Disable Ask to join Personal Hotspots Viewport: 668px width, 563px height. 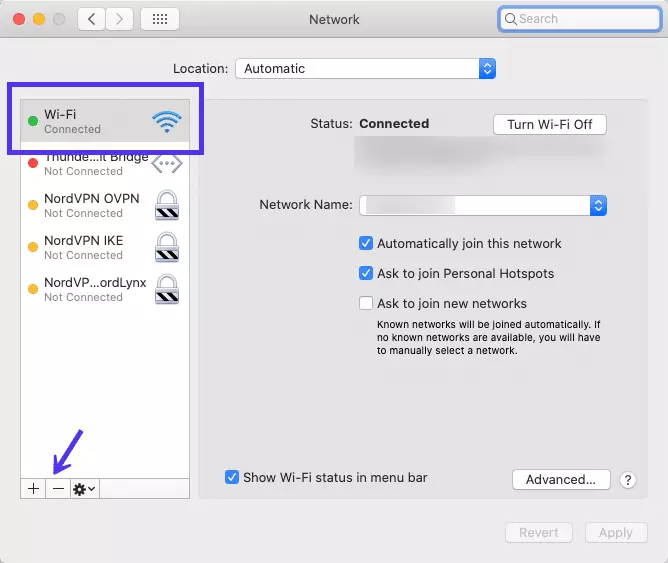pyautogui.click(x=366, y=273)
